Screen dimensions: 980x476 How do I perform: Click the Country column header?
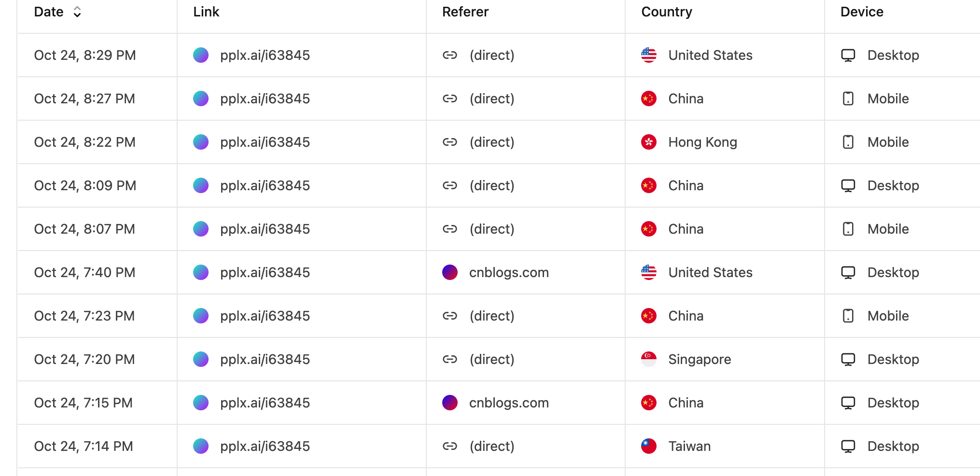click(x=666, y=12)
